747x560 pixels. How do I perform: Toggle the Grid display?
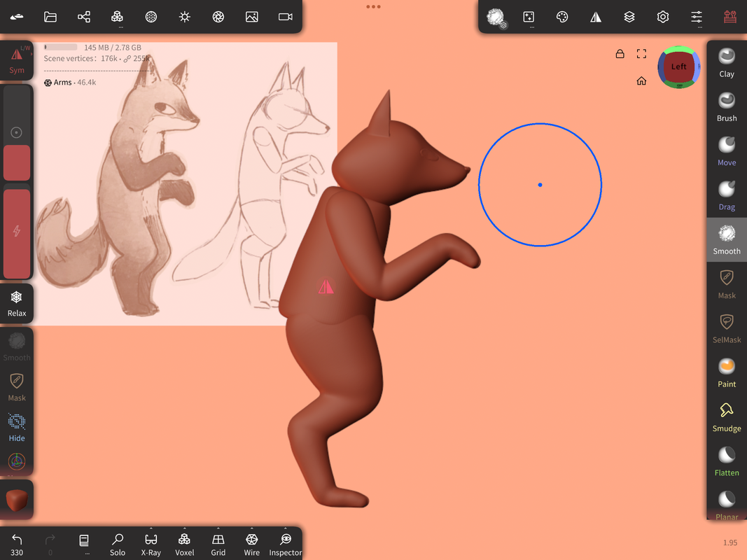(218, 544)
